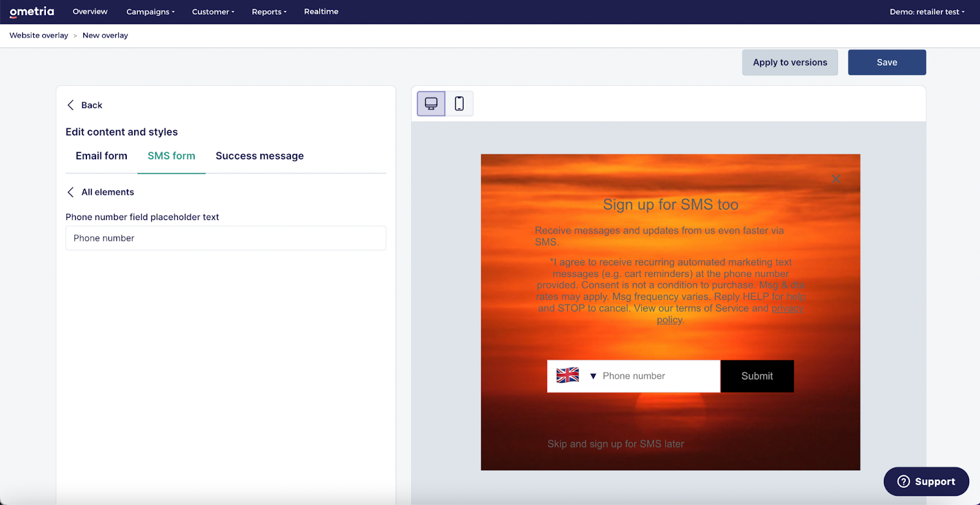980x505 pixels.
Task: Open Demo: retailer test account dropdown
Action: pos(927,12)
